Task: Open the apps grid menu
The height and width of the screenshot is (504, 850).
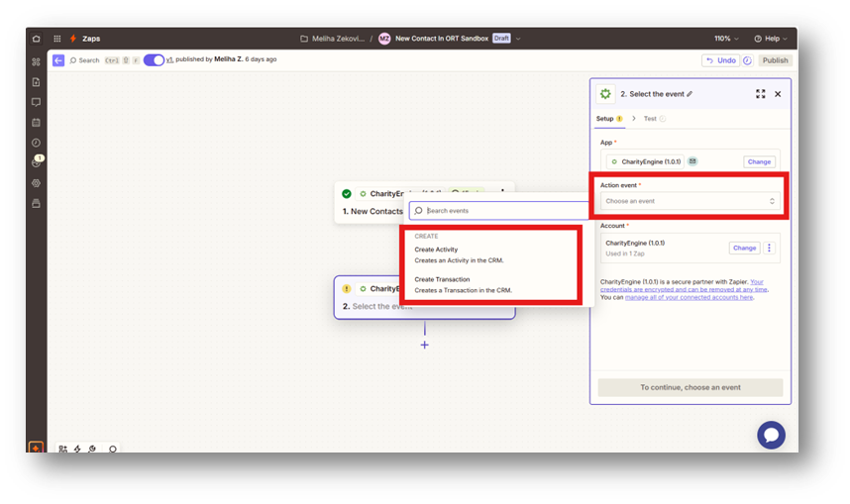Action: [x=56, y=39]
